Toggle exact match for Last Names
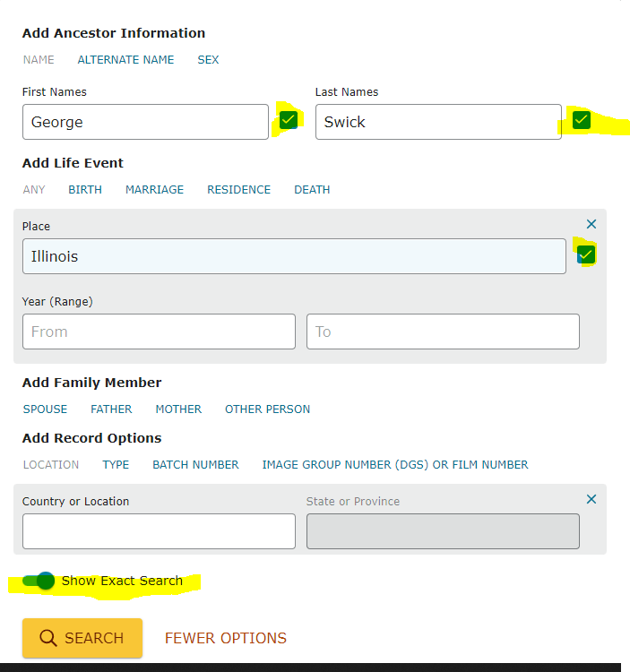Image resolution: width=630 pixels, height=672 pixels. [x=581, y=120]
